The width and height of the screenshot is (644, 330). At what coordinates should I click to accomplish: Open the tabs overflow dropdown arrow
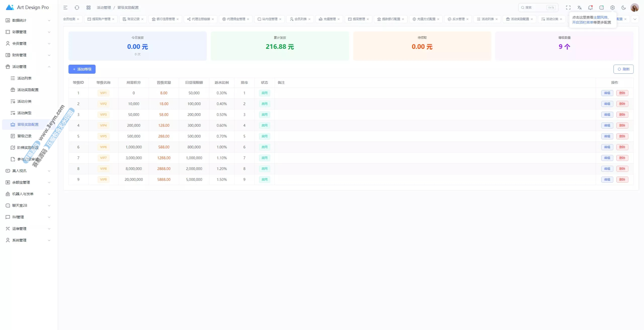[x=635, y=19]
